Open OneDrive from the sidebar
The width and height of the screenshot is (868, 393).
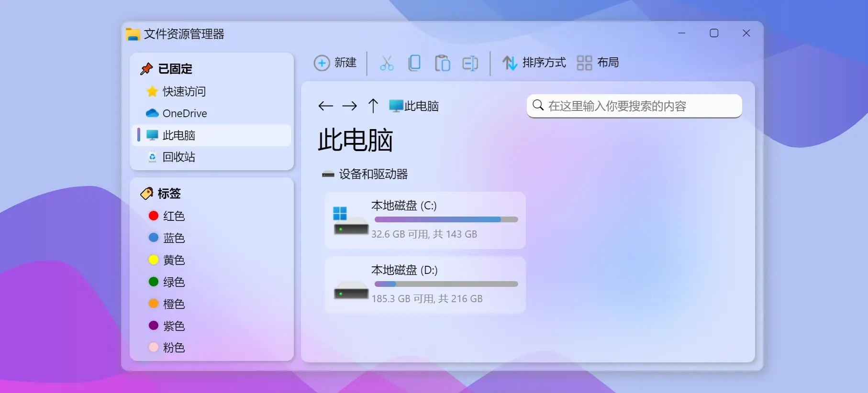pyautogui.click(x=184, y=113)
